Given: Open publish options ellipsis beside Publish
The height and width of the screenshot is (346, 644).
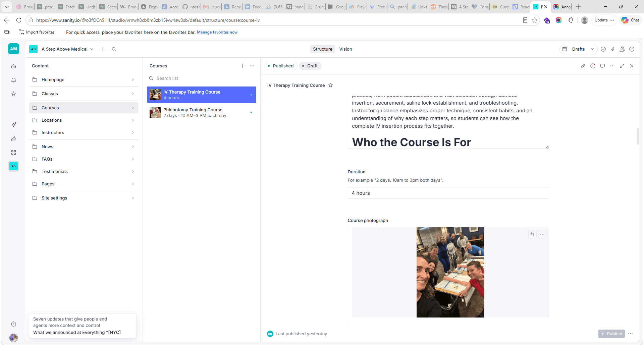Looking at the screenshot, I should click(x=630, y=334).
